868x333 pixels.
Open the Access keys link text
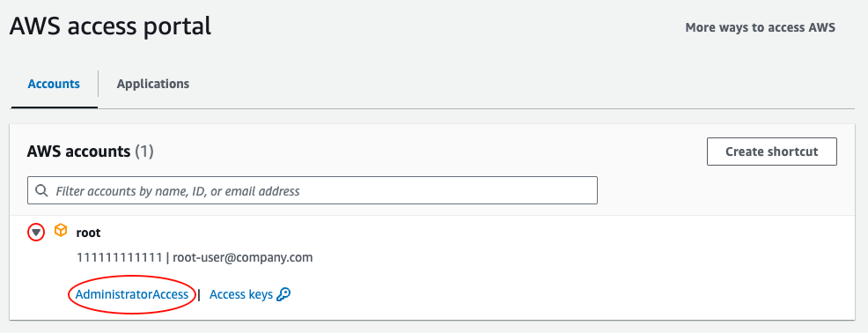coord(241,295)
